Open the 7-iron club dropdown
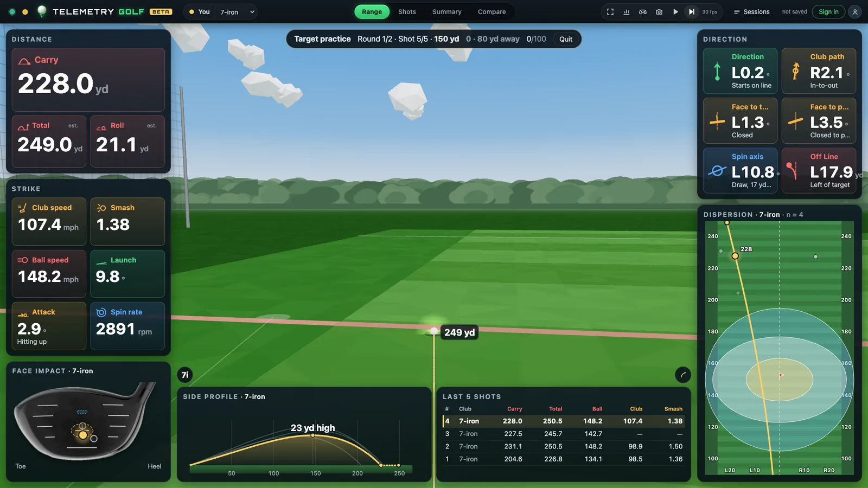Screen dimensions: 868x488 pyautogui.click(x=237, y=12)
